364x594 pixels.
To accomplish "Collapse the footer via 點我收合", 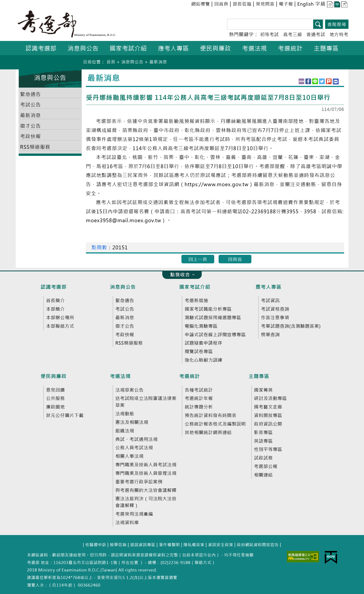I will click(182, 275).
